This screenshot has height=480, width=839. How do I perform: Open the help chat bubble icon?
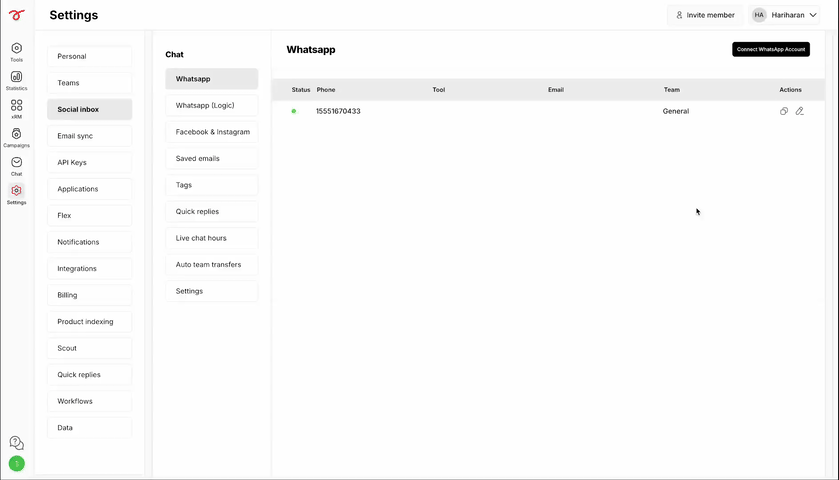point(17,443)
